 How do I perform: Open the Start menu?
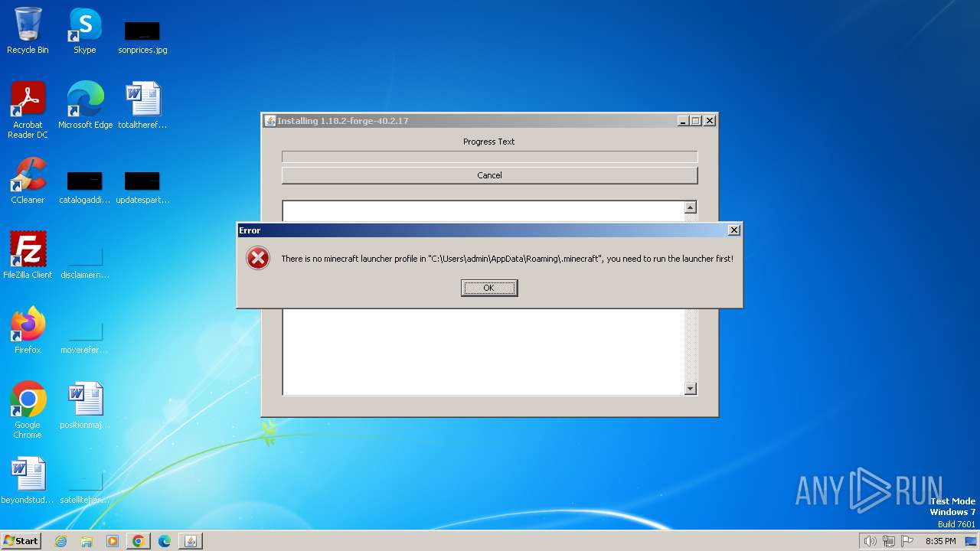tap(21, 540)
